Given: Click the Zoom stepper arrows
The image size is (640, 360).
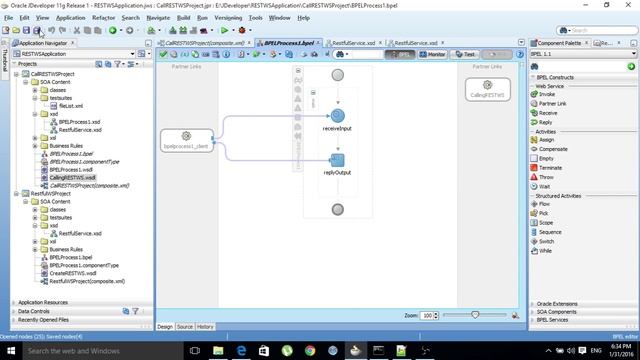Looking at the screenshot, I should click(436, 316).
